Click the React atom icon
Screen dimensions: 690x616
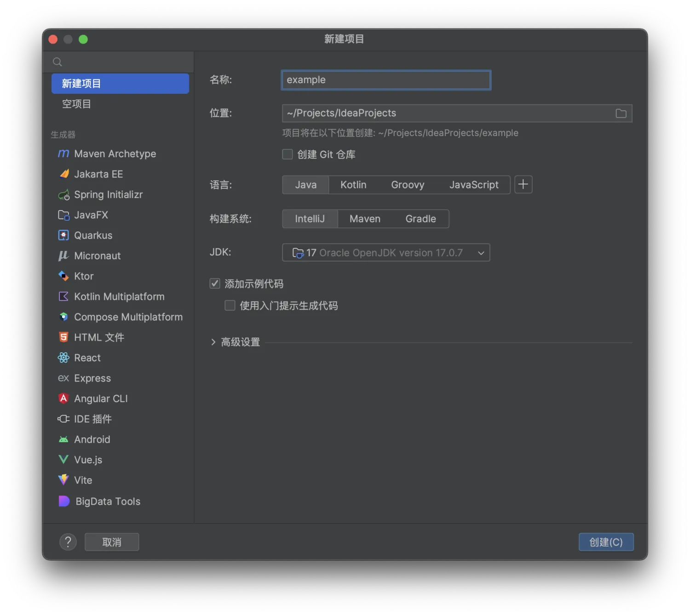coord(63,358)
